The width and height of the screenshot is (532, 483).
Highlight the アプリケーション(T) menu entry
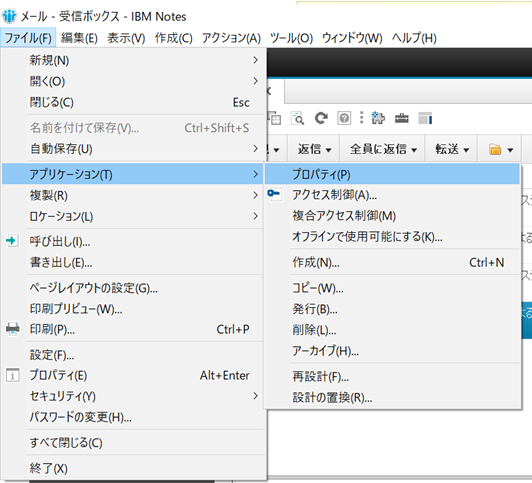[x=133, y=174]
